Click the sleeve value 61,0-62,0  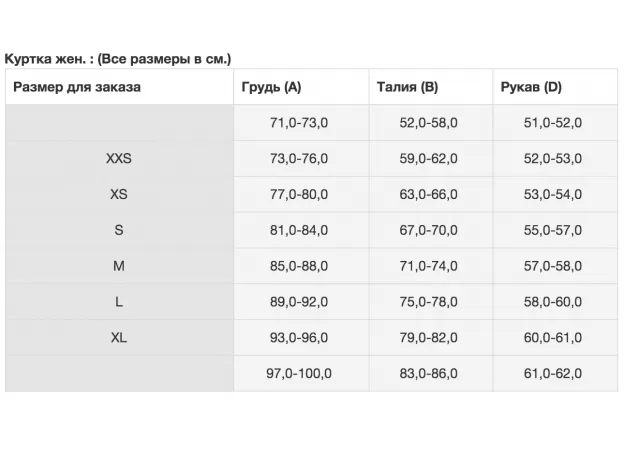[x=553, y=374]
